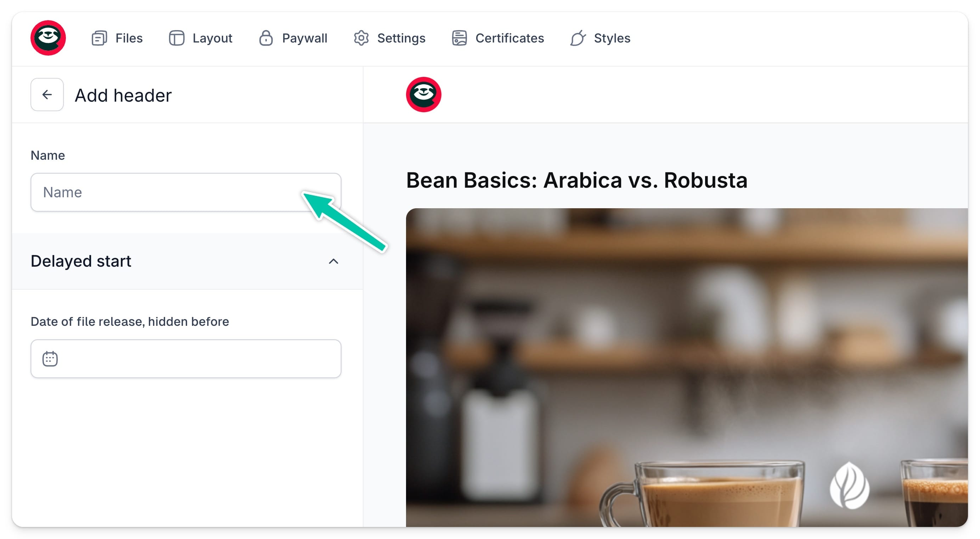Click the sloth logo in top navigation
This screenshot has width=980, height=539.
click(48, 38)
